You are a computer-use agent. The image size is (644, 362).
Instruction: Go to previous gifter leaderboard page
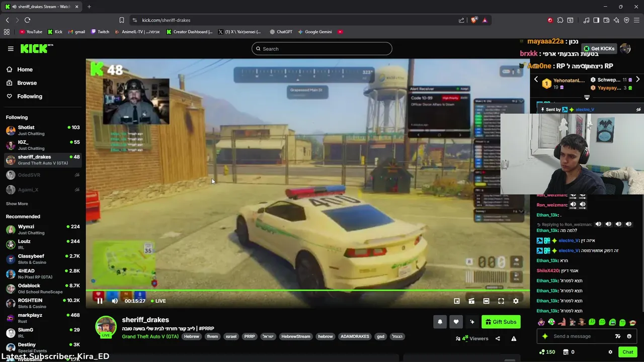coord(536,79)
